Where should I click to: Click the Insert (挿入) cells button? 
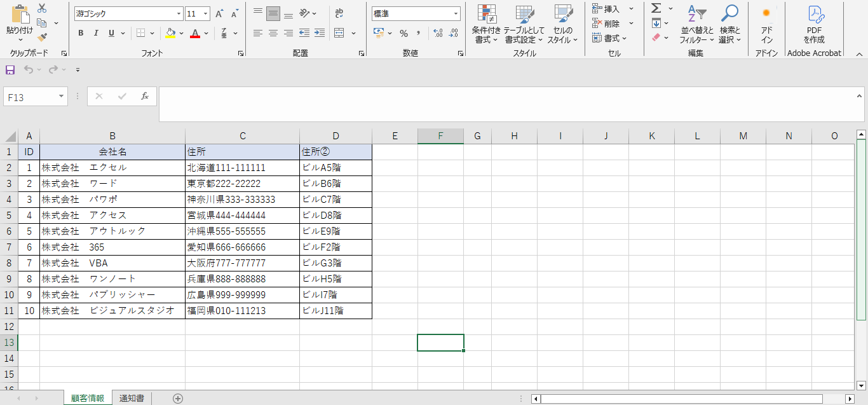(x=606, y=8)
